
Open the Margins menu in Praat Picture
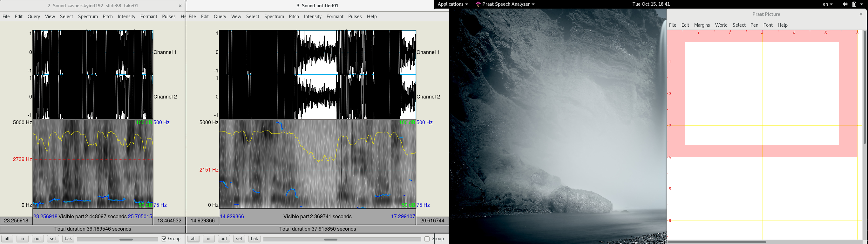[702, 25]
